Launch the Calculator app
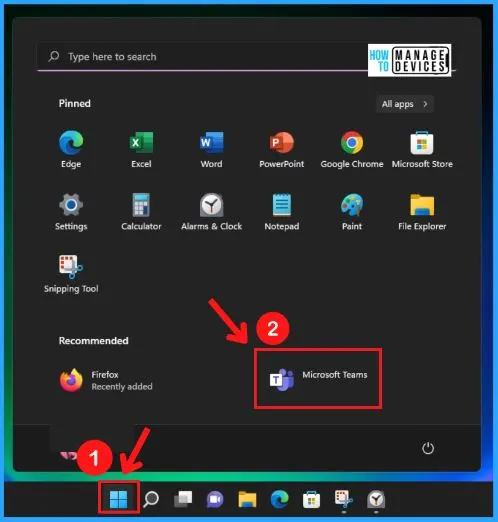Screen dimensions: 498x522 (141, 211)
